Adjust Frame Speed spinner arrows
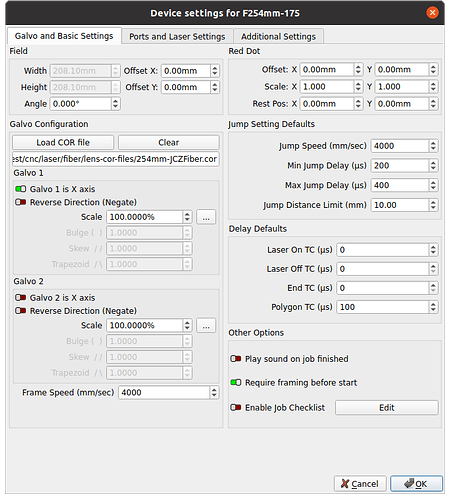 pyautogui.click(x=214, y=392)
